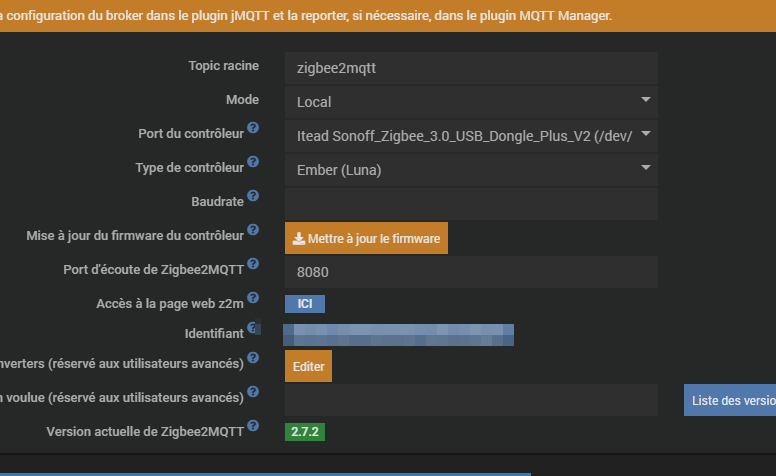Click the Editer converters button
776x476 pixels.
pos(308,366)
